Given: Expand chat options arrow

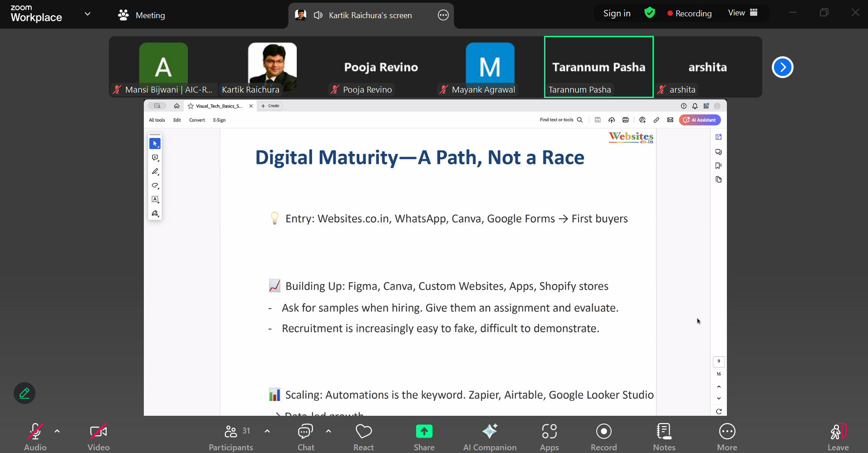Looking at the screenshot, I should pos(329,431).
